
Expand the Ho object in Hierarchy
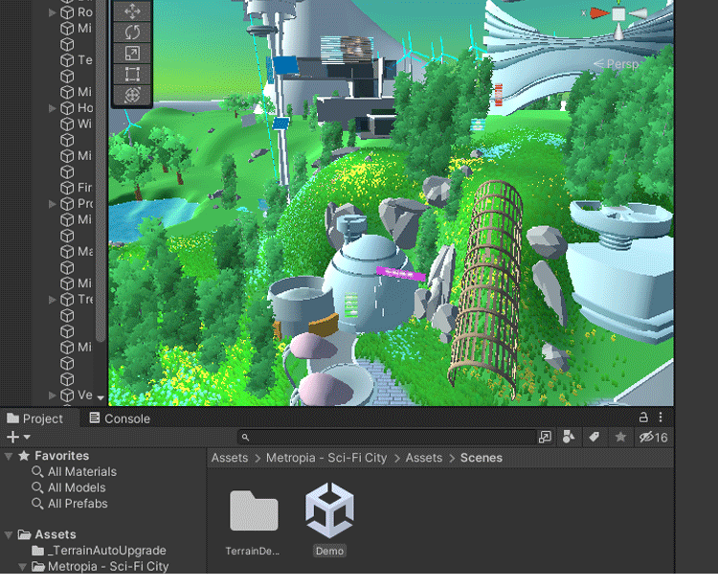click(53, 108)
